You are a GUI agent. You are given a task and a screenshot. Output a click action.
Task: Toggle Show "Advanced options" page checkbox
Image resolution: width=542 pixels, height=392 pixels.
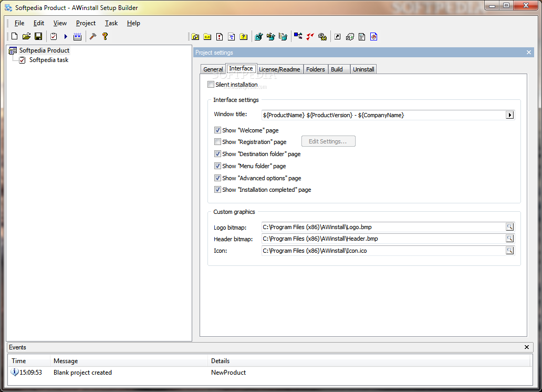pyautogui.click(x=217, y=178)
